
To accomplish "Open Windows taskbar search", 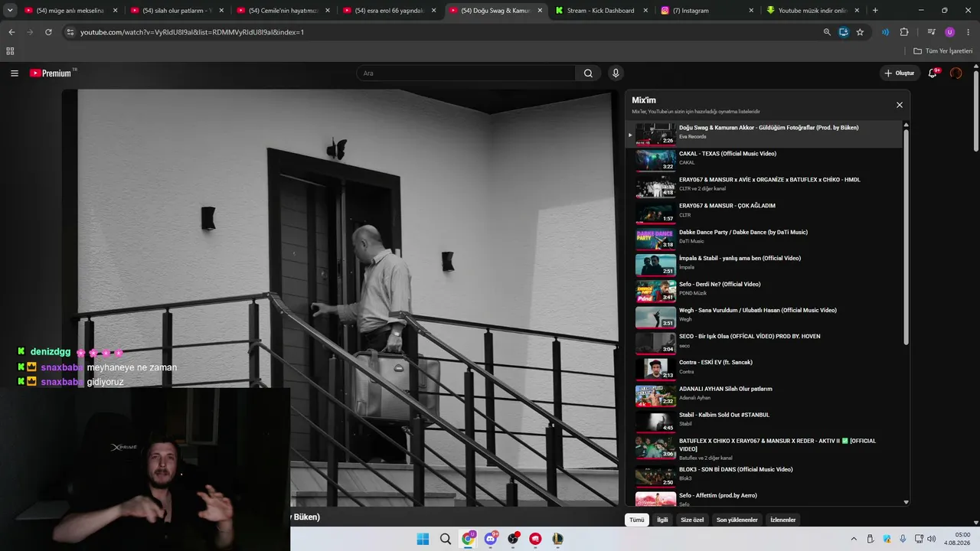I will 446,539.
